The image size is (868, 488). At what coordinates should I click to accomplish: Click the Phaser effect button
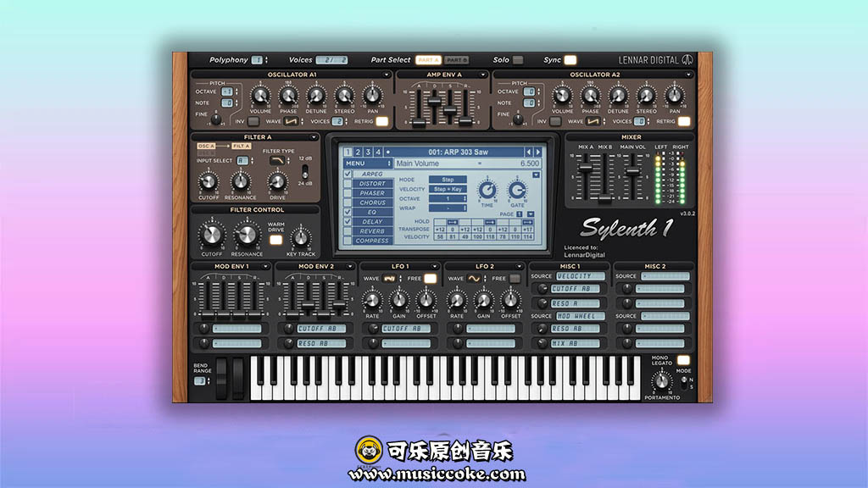(x=373, y=193)
